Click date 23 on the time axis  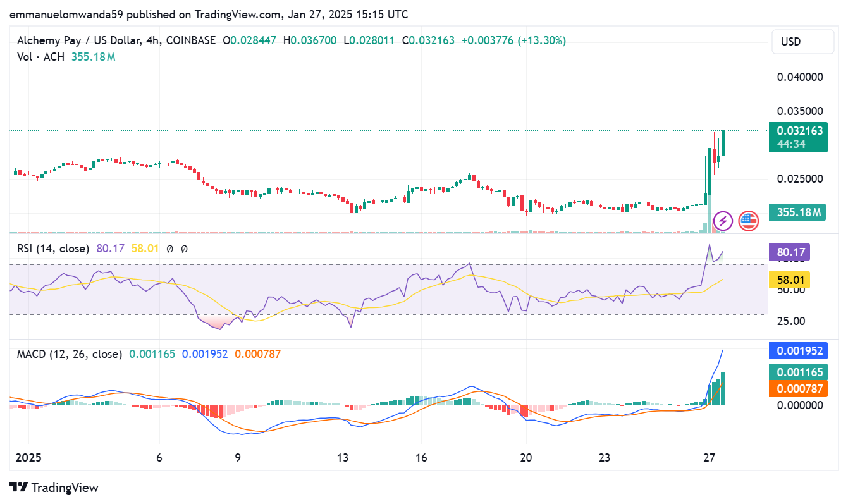click(x=605, y=458)
